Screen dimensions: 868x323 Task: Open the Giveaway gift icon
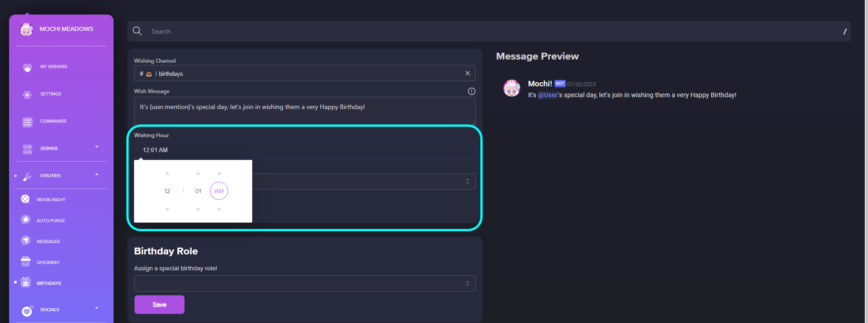tap(25, 262)
